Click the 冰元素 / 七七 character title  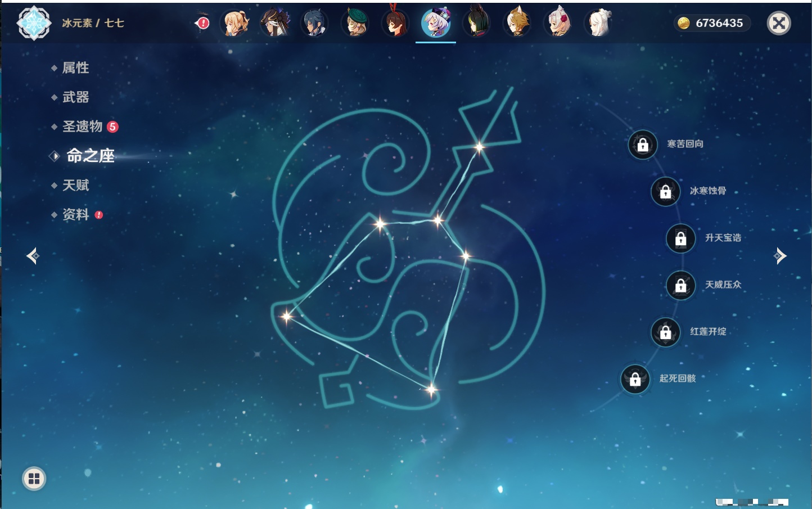click(x=93, y=23)
